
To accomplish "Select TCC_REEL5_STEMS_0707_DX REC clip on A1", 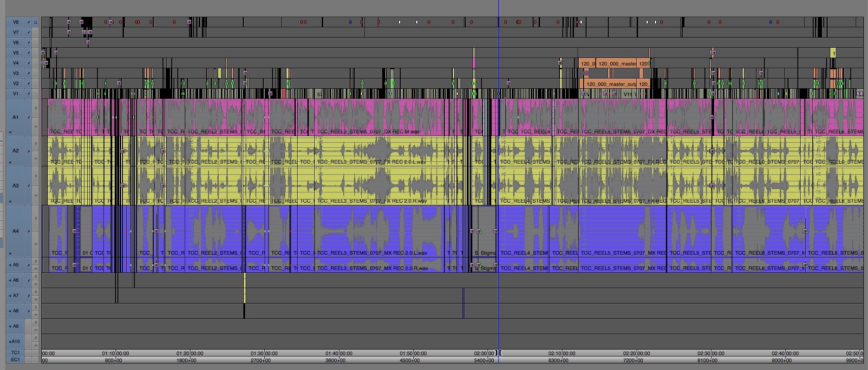I will 623,117.
